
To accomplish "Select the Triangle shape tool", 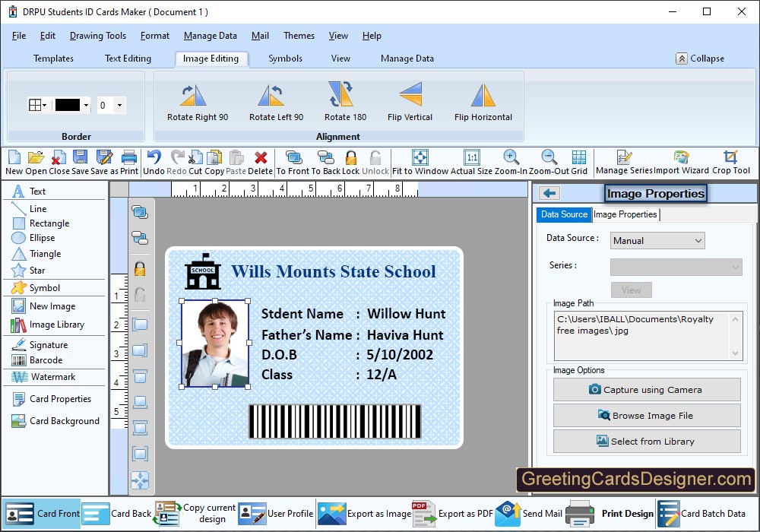I will coord(36,254).
